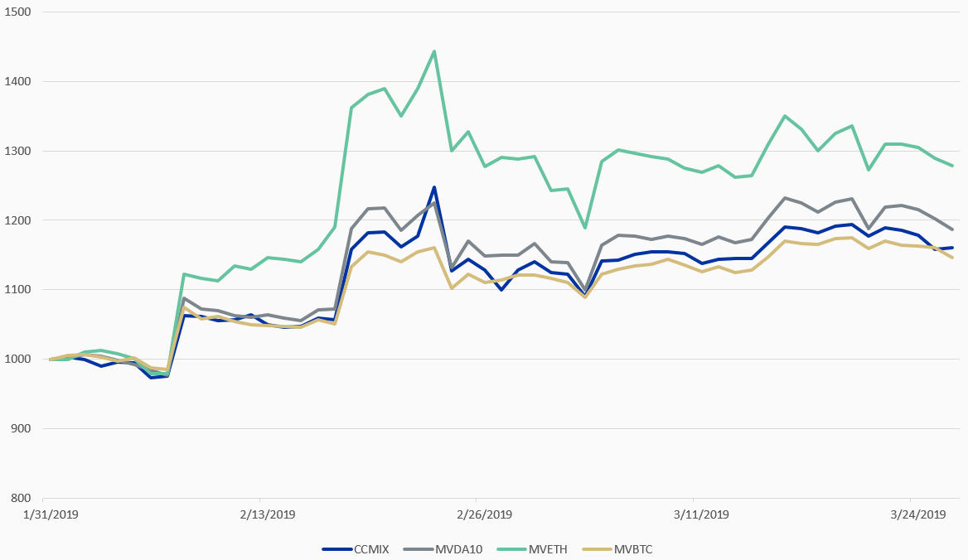Image resolution: width=968 pixels, height=560 pixels.
Task: Click the 800 y-axis label
Action: pos(19,498)
